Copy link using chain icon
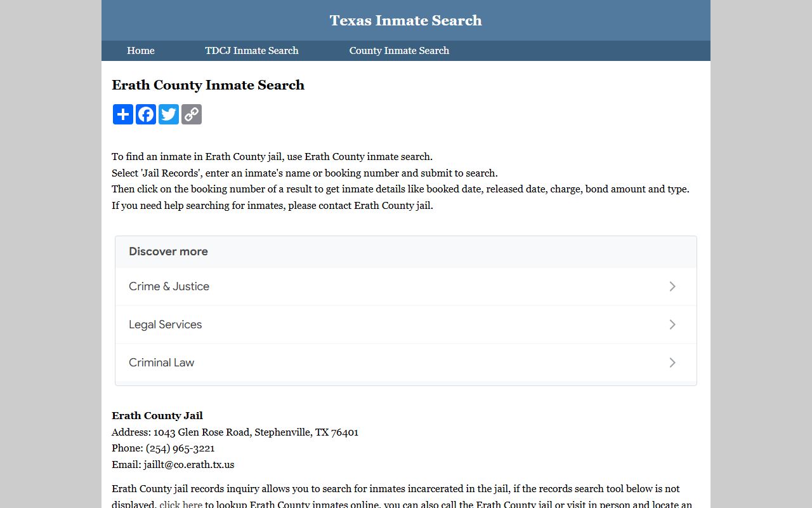The height and width of the screenshot is (508, 812). pyautogui.click(x=192, y=114)
